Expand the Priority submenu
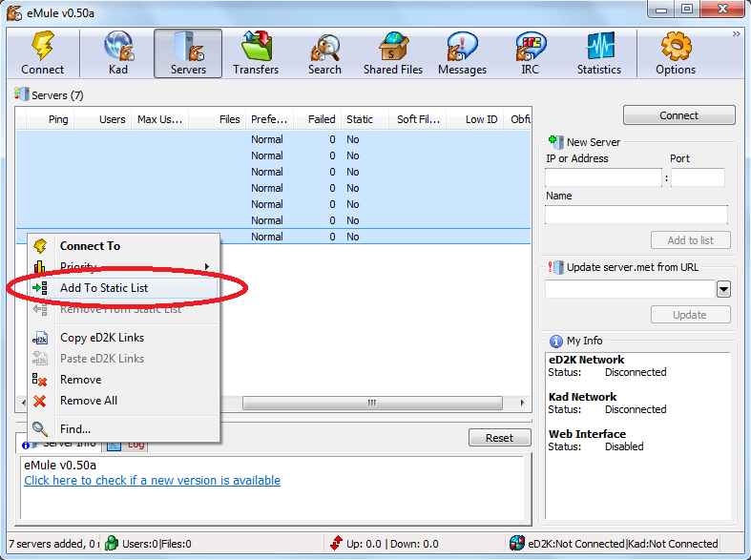This screenshot has height=560, width=751. [x=124, y=266]
